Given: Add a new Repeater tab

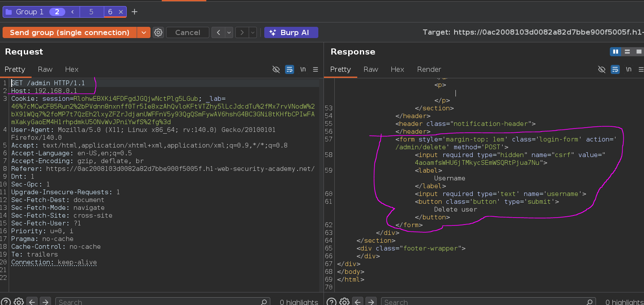Looking at the screenshot, I should pyautogui.click(x=135, y=12).
